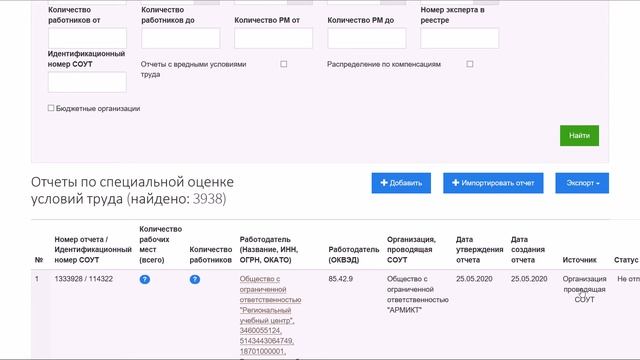Focus the Количество РМ до field
The width and height of the screenshot is (640, 360).
(x=367, y=38)
